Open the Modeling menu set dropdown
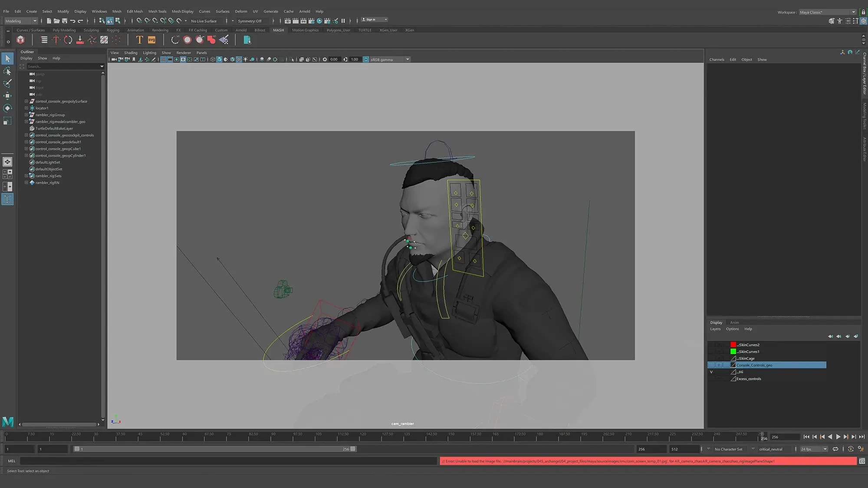Viewport: 868px width, 488px height. point(21,21)
